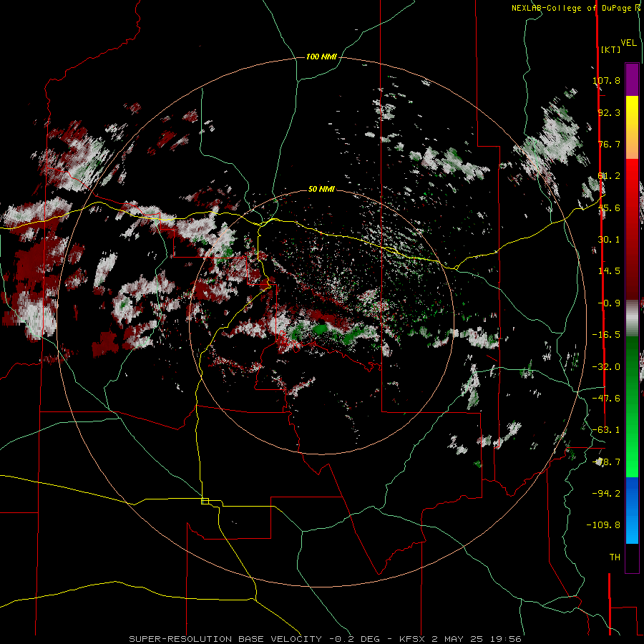The height and width of the screenshot is (644, 644).
Task: Click the -32.0 velocity scale value
Action: click(x=606, y=367)
